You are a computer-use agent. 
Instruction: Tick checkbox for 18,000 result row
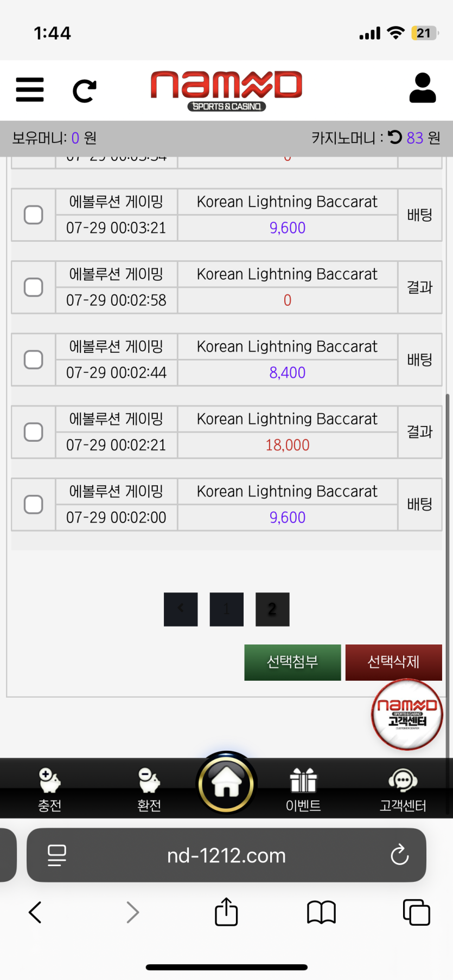tap(34, 432)
